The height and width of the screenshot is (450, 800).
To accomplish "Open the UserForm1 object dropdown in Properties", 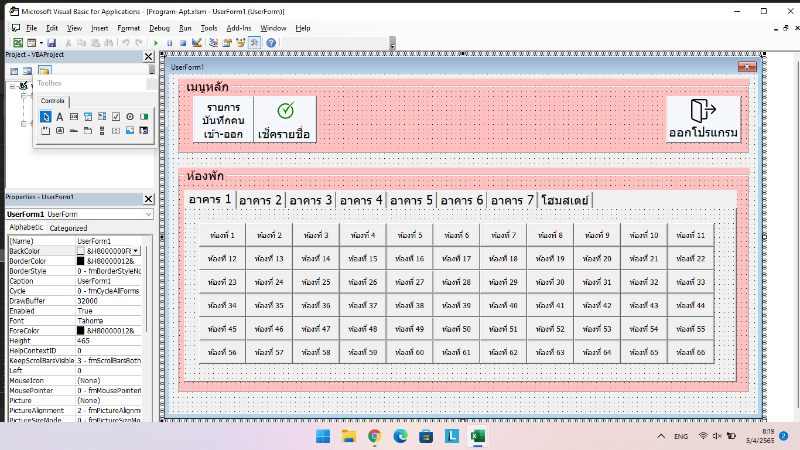I will (148, 214).
